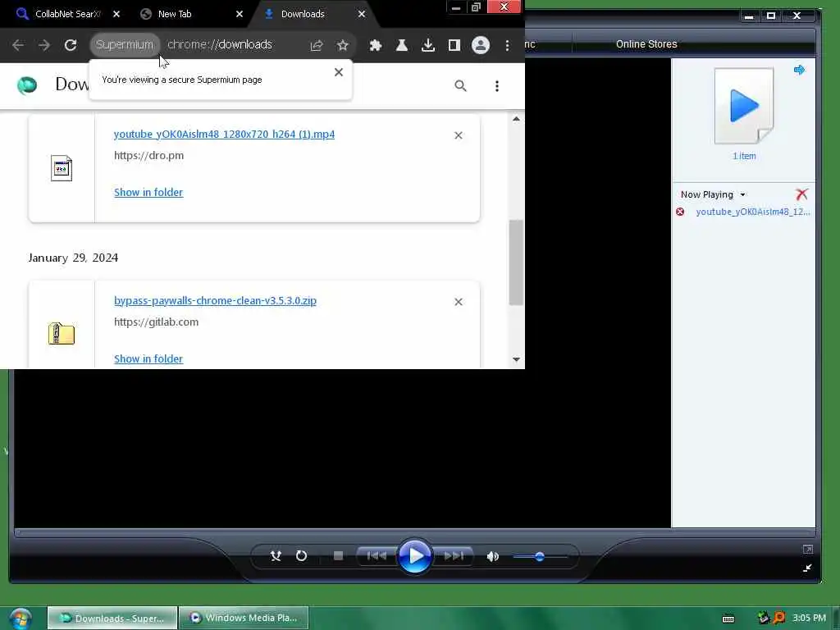Remove the bypass-paywalls zip entry

[459, 302]
